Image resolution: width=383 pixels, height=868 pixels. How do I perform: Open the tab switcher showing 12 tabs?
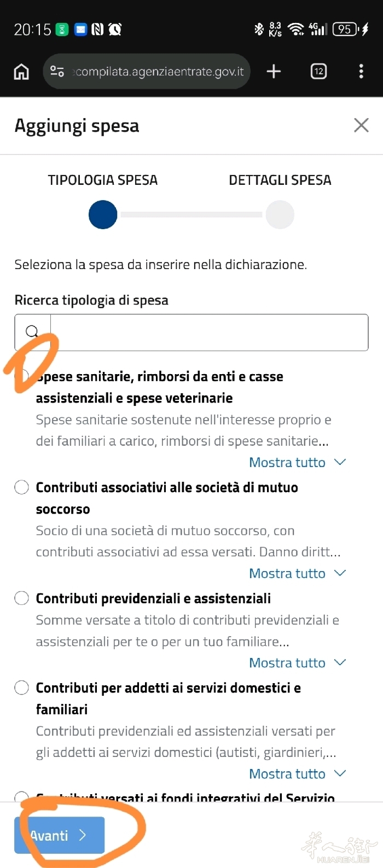(318, 71)
